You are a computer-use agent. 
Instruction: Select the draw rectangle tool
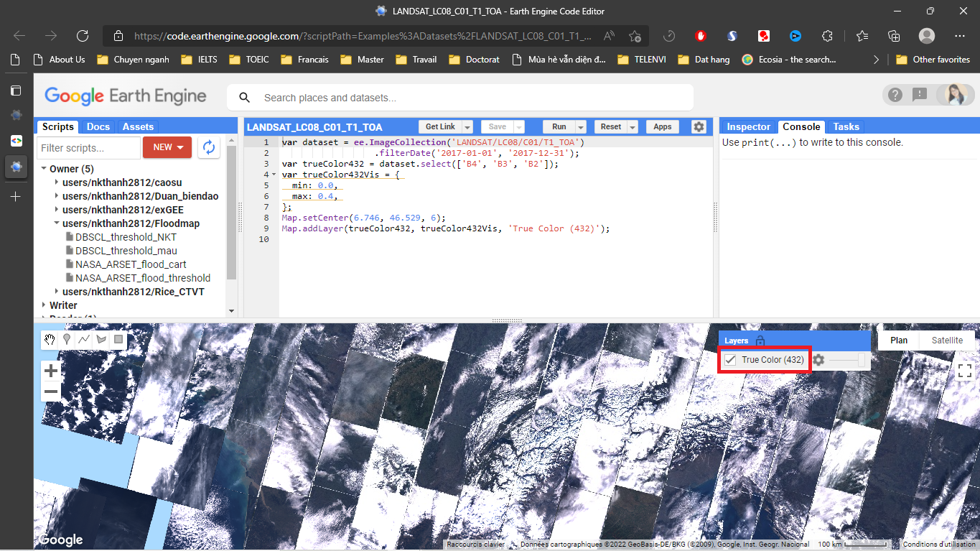coord(118,340)
